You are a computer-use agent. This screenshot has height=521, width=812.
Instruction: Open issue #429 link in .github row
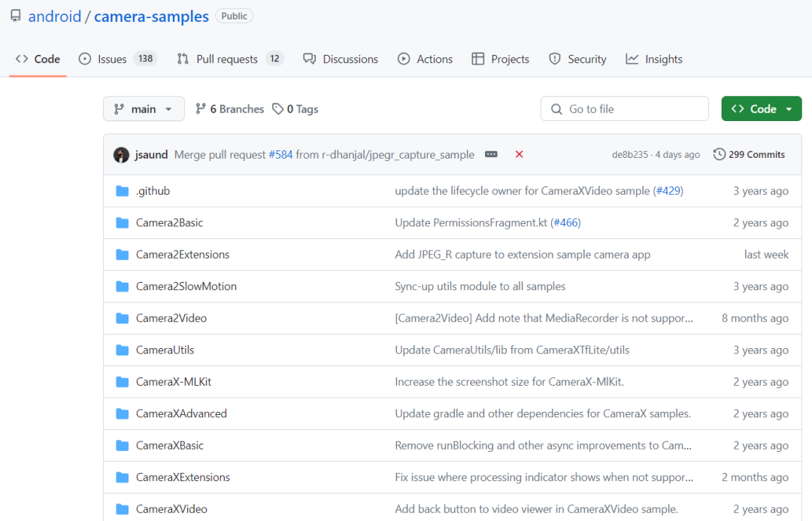tap(668, 191)
